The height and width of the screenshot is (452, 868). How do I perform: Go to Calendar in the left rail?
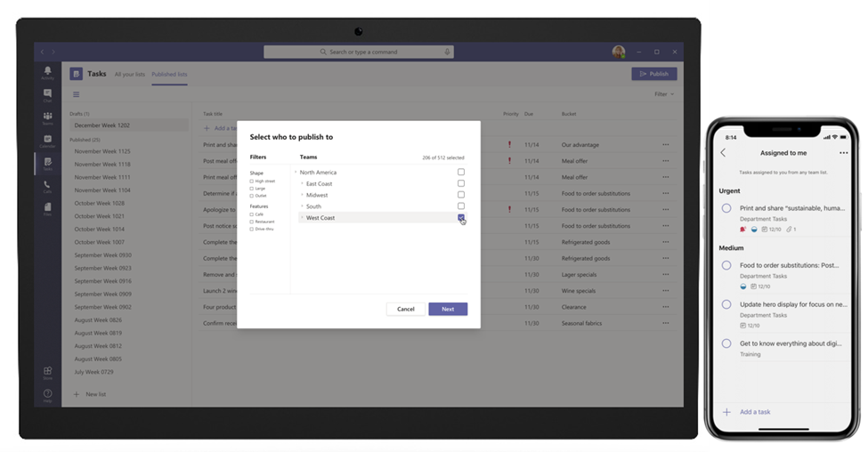click(x=47, y=140)
